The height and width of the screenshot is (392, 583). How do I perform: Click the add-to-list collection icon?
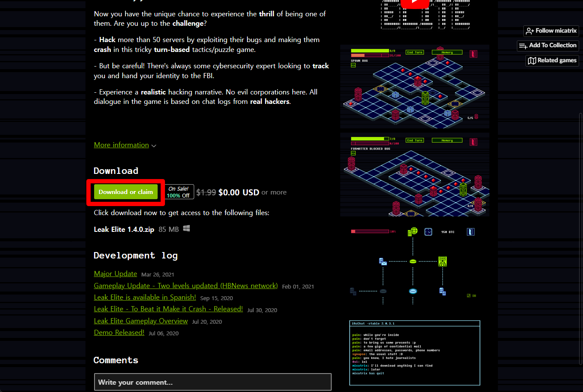(x=523, y=46)
